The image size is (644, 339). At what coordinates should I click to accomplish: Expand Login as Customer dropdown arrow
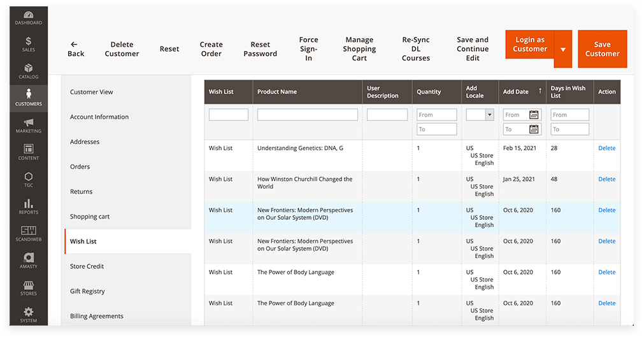[x=562, y=49]
